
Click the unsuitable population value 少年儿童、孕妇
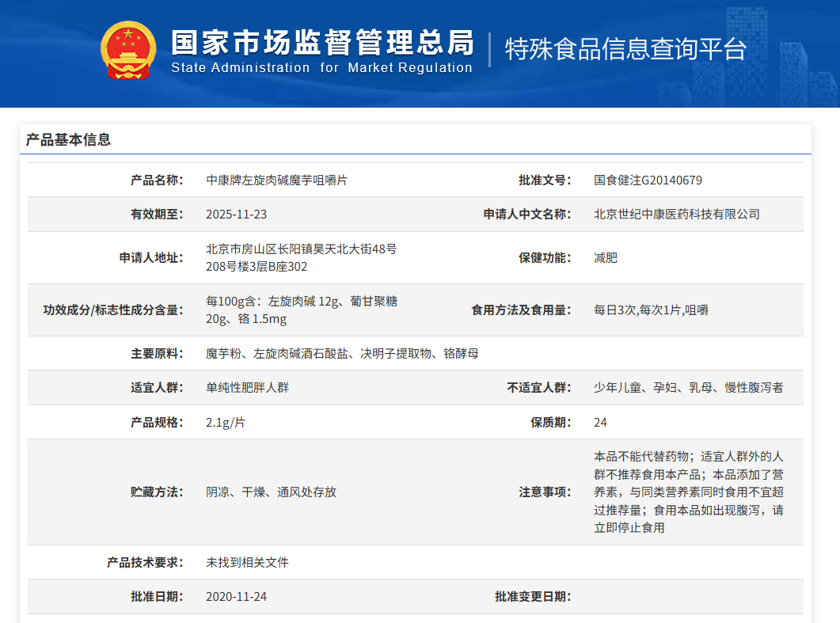click(688, 388)
